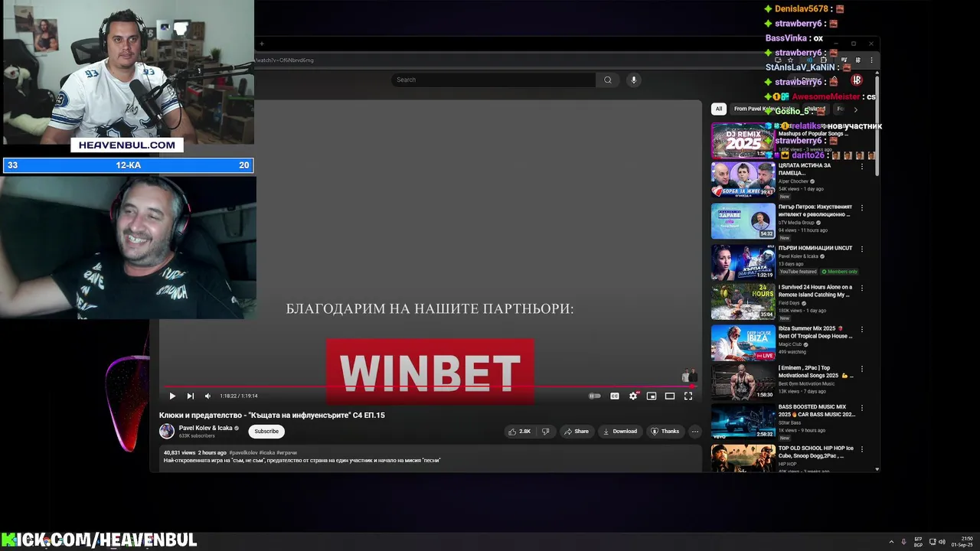Open player settings gear

tap(633, 396)
